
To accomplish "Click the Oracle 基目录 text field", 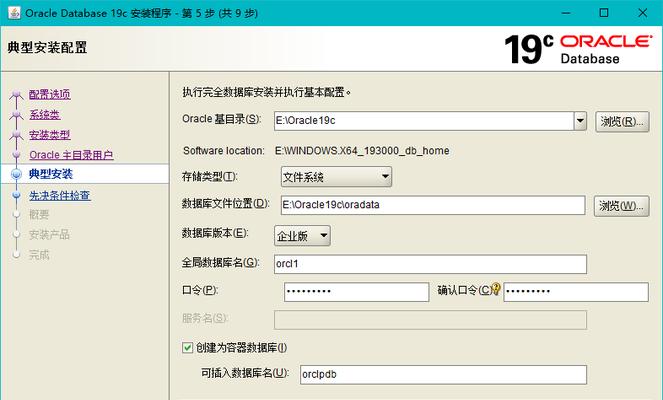I will tap(424, 121).
